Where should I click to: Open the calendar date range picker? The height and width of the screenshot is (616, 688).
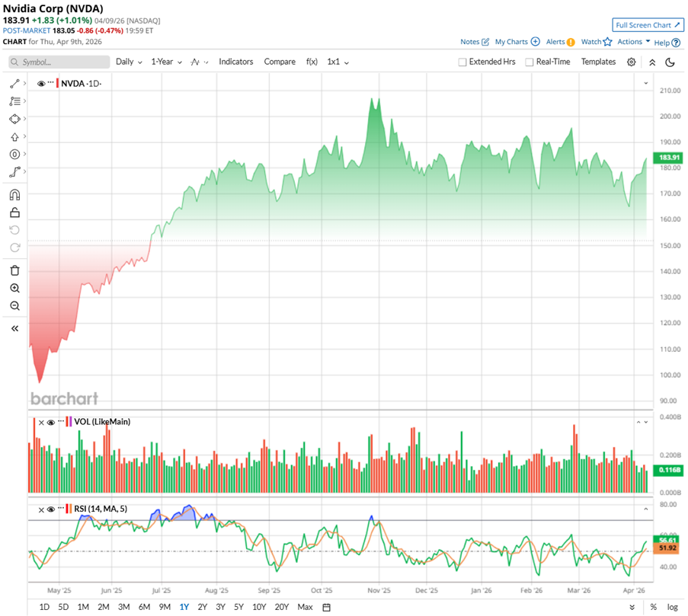coord(326,607)
